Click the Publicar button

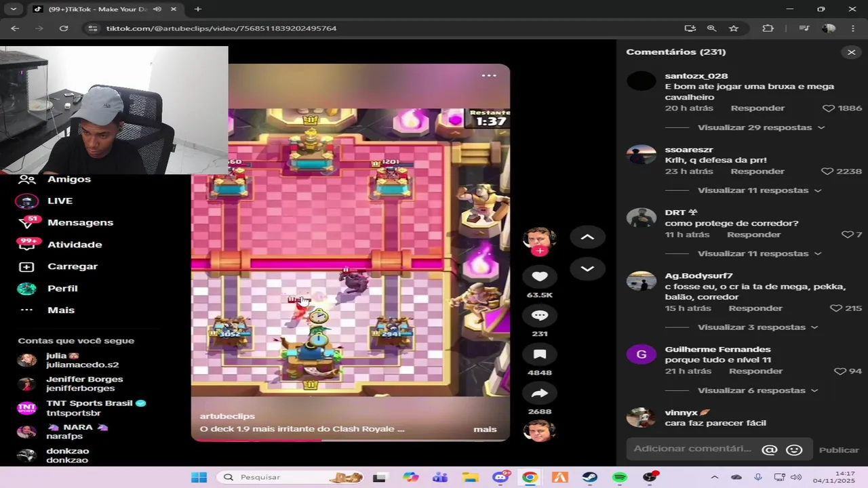coord(839,450)
